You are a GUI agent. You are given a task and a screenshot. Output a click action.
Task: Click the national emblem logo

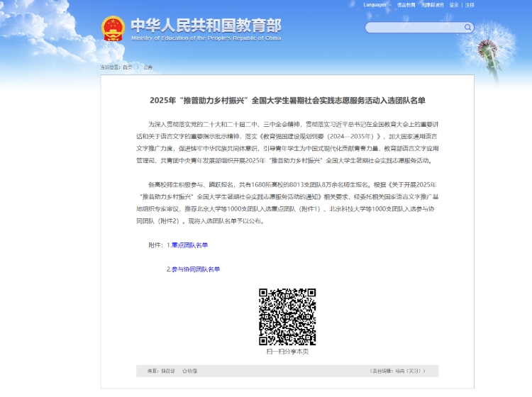[x=113, y=29]
